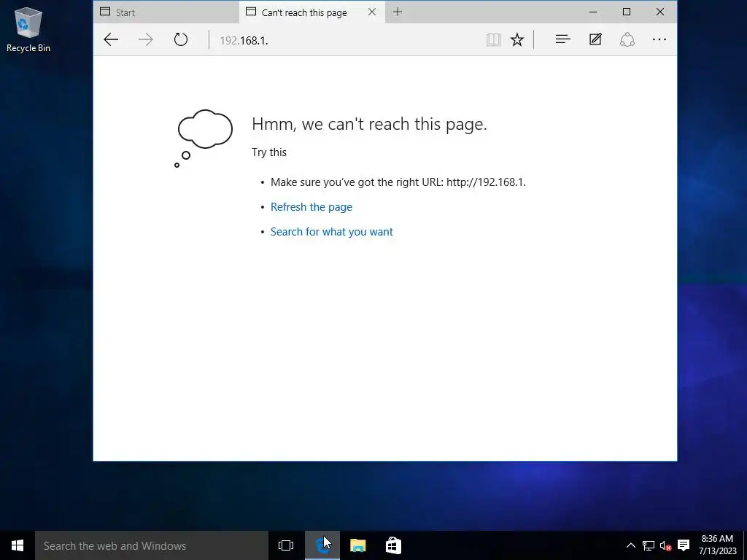Add page to favorites with star icon
Image resolution: width=747 pixels, height=560 pixels.
(x=517, y=39)
